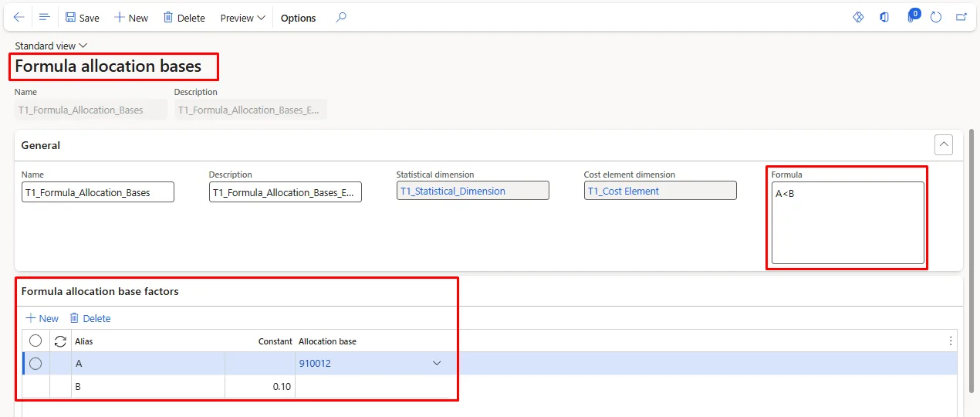Select the row A radio marker
980x417 pixels.
pyautogui.click(x=35, y=364)
